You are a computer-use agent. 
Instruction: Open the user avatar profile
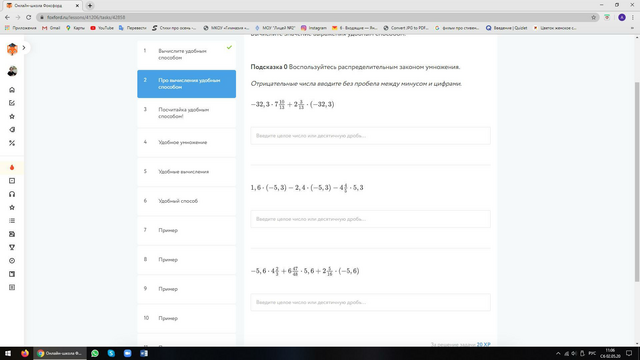click(12, 71)
